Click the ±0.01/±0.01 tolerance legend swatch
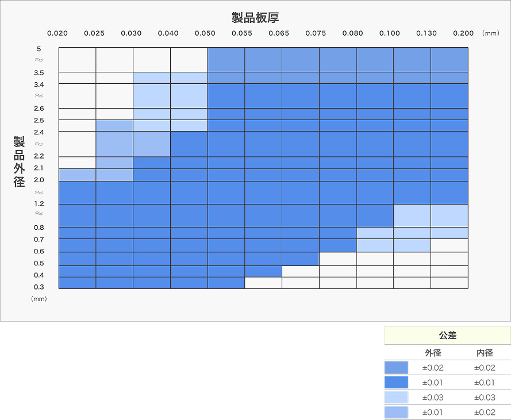Image resolution: width=511 pixels, height=420 pixels. coord(396,383)
